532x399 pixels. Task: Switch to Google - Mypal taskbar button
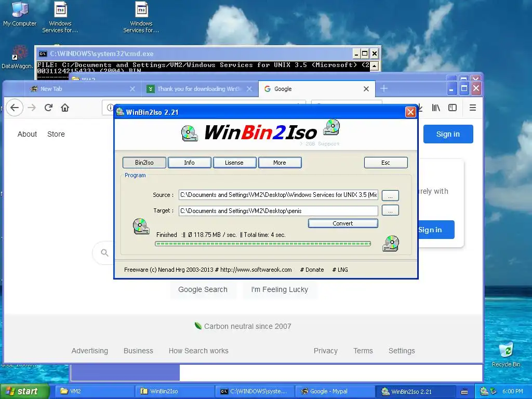(335, 391)
